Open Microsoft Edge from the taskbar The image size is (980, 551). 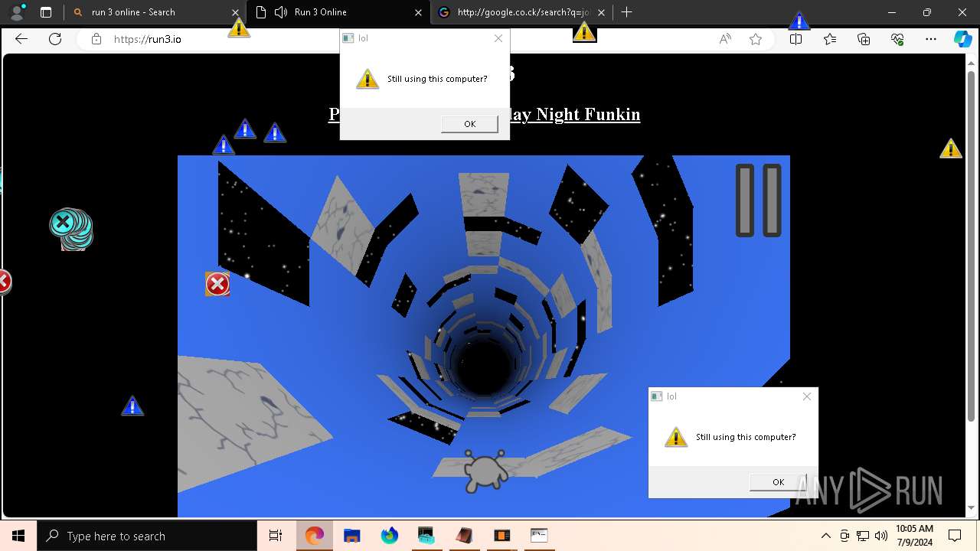point(315,536)
